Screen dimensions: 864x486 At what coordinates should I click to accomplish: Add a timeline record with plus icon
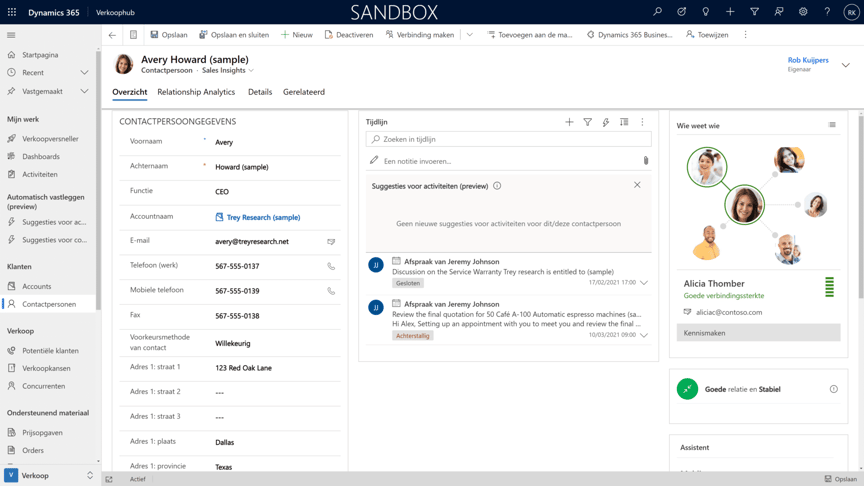(x=569, y=122)
